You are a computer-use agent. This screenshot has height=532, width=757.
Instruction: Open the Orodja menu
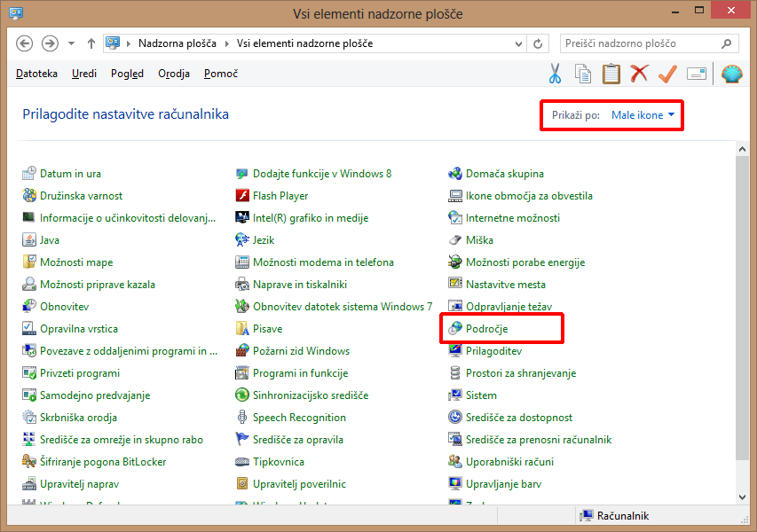click(174, 74)
